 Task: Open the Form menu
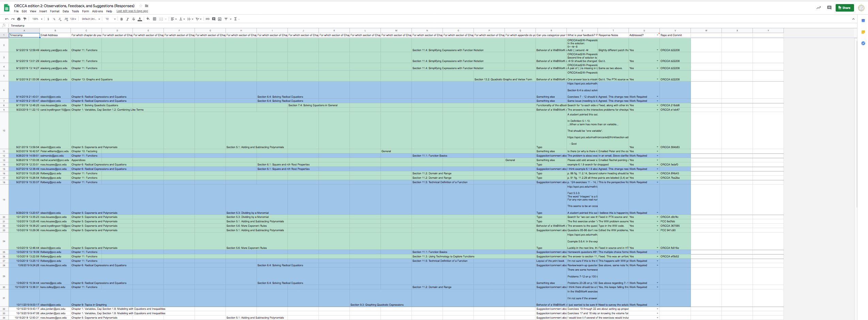tap(86, 11)
